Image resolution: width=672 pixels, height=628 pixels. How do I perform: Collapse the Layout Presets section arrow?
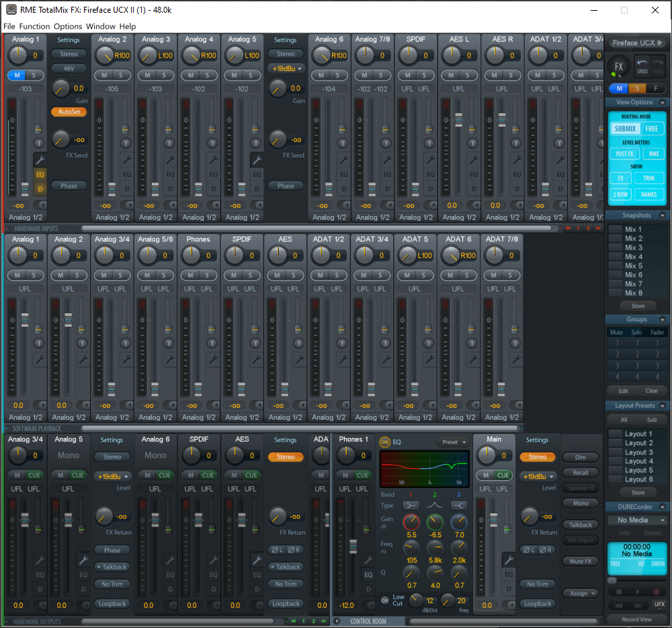(x=663, y=406)
